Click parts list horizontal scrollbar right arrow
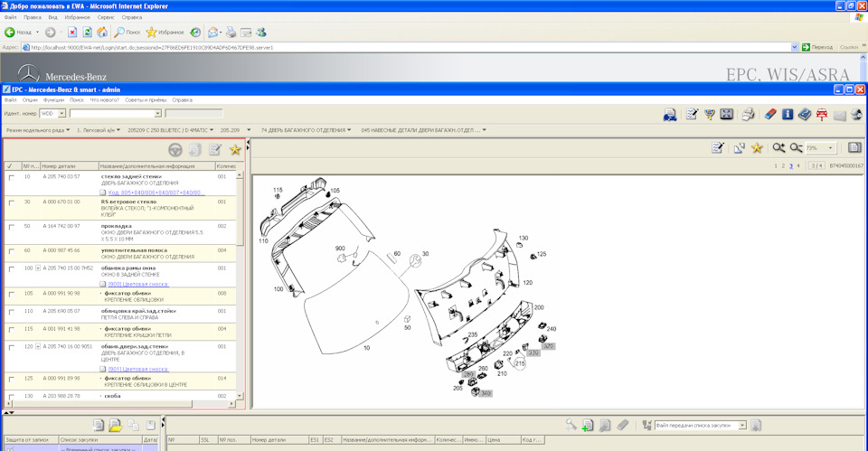This screenshot has width=868, height=451. [x=232, y=404]
